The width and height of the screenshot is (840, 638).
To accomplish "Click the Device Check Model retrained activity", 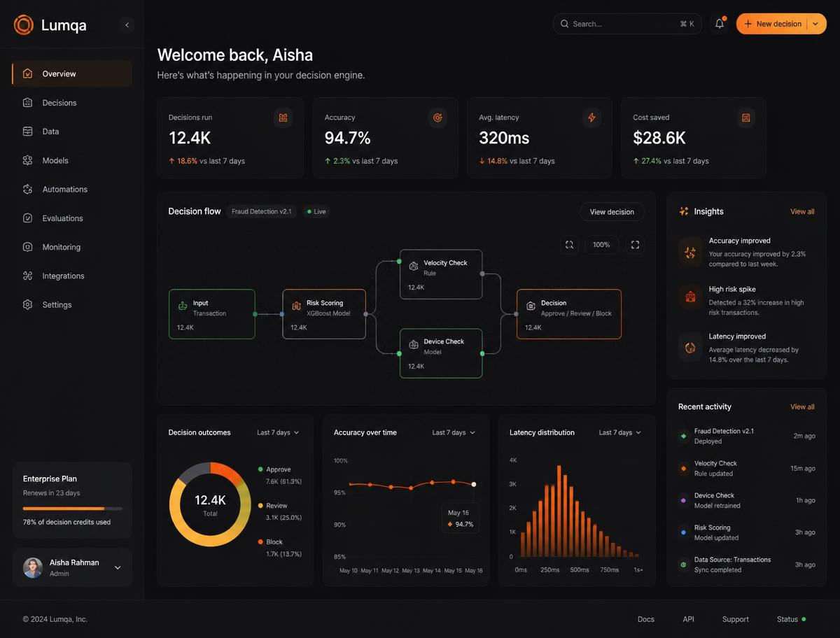I will pos(747,500).
